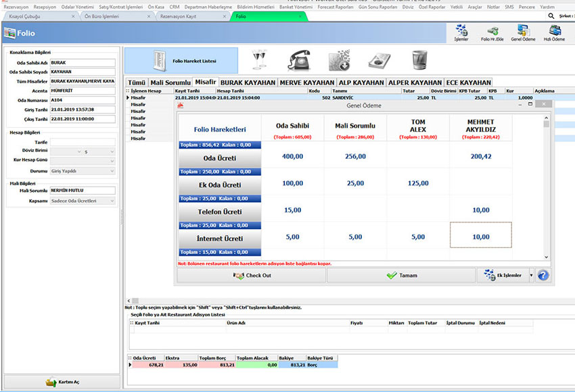Close the Kısayol Çubuğu tab
The height and width of the screenshot is (392, 575).
73,16
